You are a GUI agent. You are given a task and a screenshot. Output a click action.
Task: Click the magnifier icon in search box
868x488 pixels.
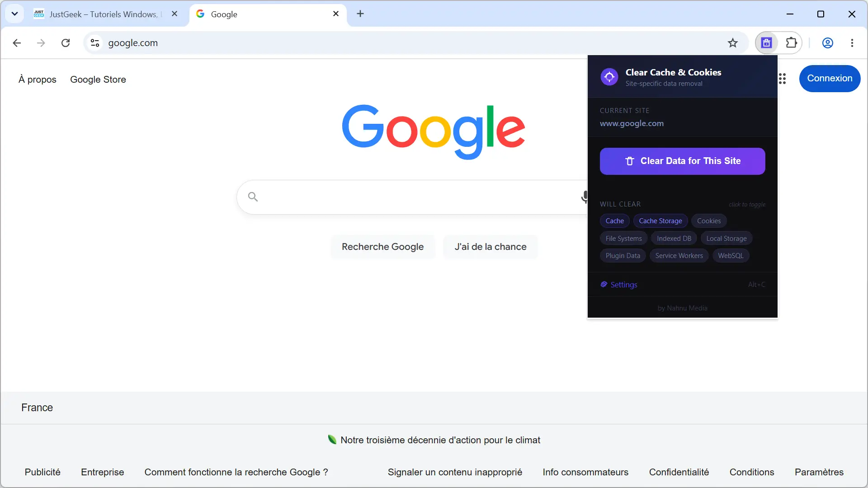(253, 197)
